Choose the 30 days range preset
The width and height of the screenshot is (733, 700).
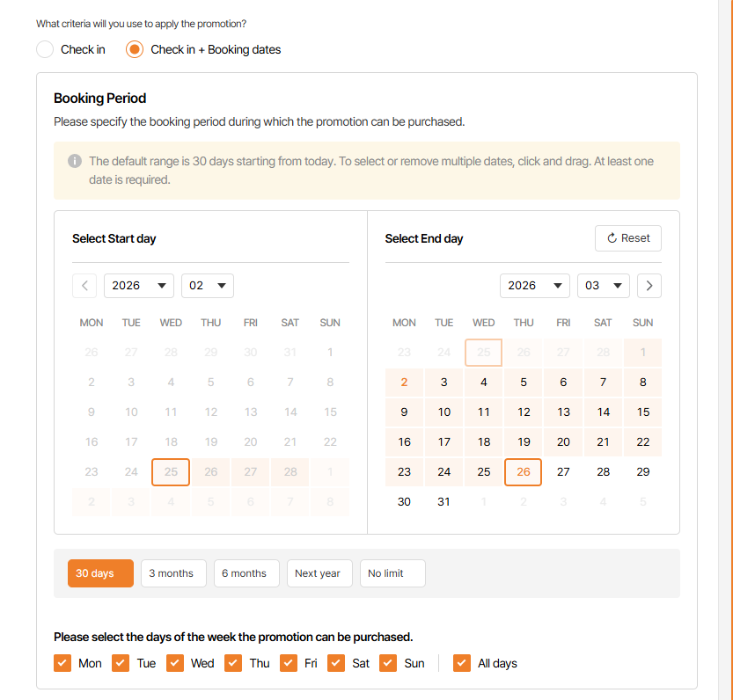tap(100, 573)
